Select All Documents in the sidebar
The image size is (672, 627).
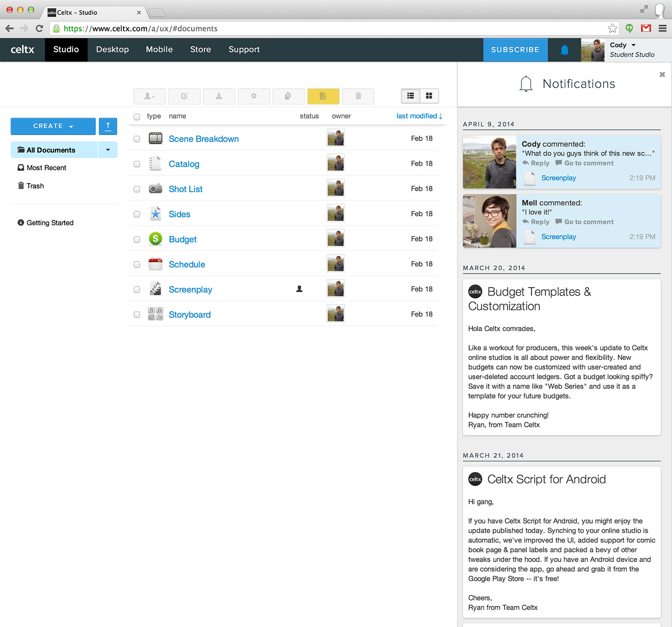coord(54,150)
